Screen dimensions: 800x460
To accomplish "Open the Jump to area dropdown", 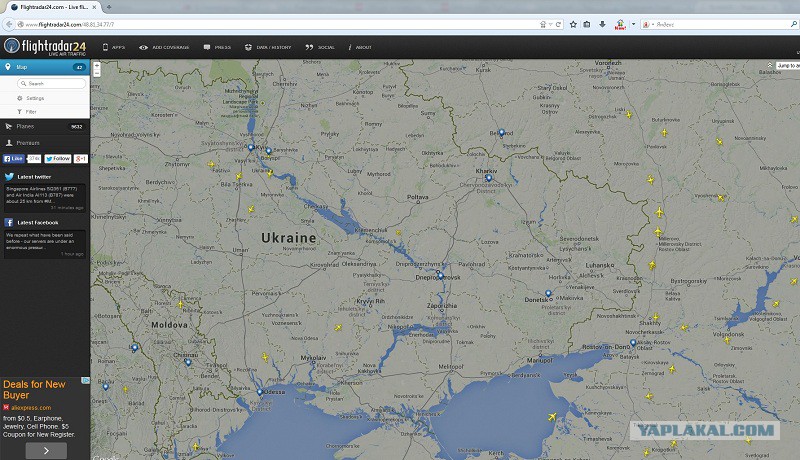I will pos(788,66).
